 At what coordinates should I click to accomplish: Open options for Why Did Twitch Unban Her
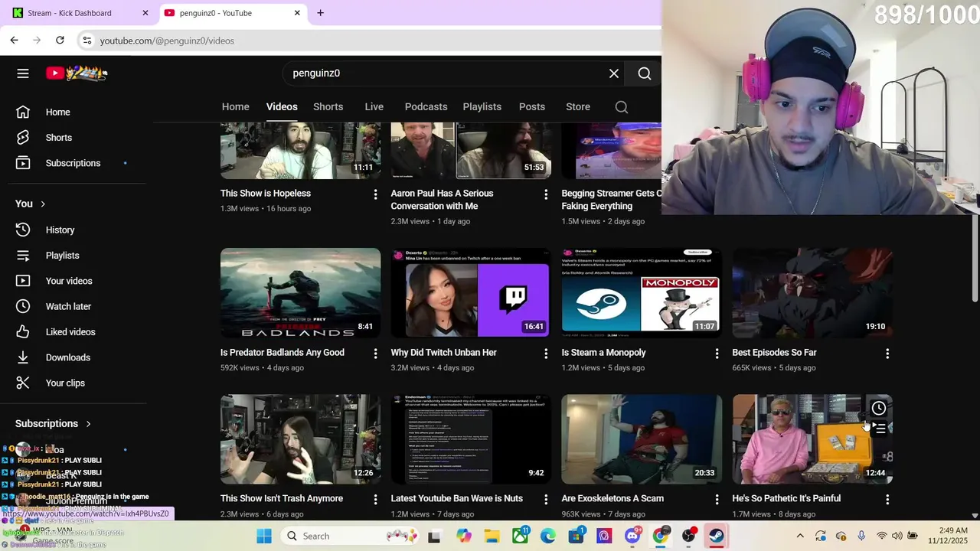[546, 354]
